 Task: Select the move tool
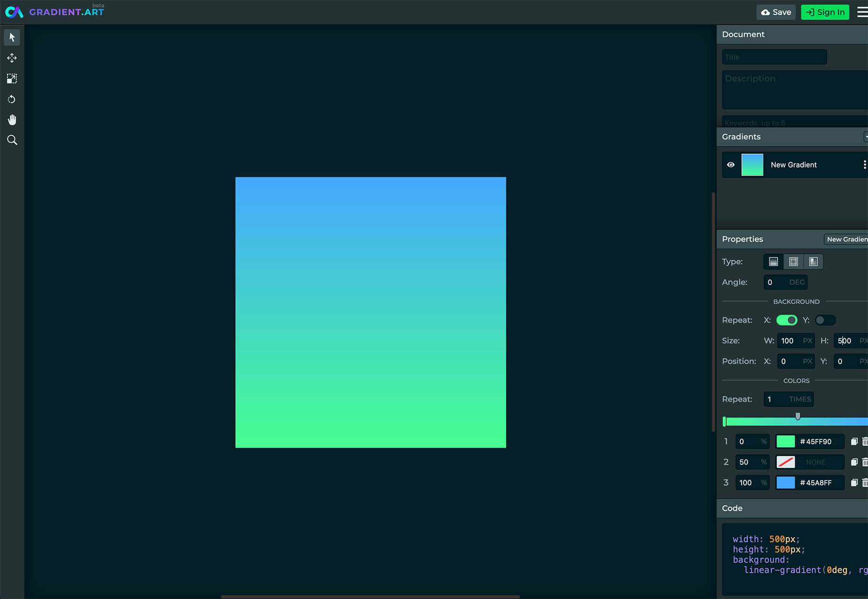(12, 58)
